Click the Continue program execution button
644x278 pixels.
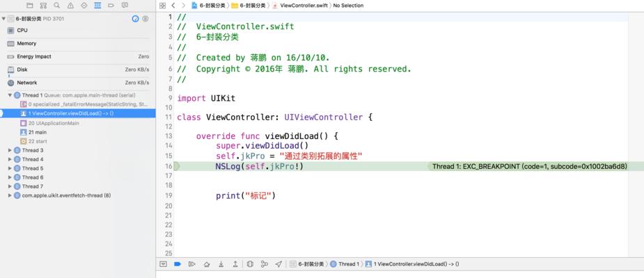point(191,264)
